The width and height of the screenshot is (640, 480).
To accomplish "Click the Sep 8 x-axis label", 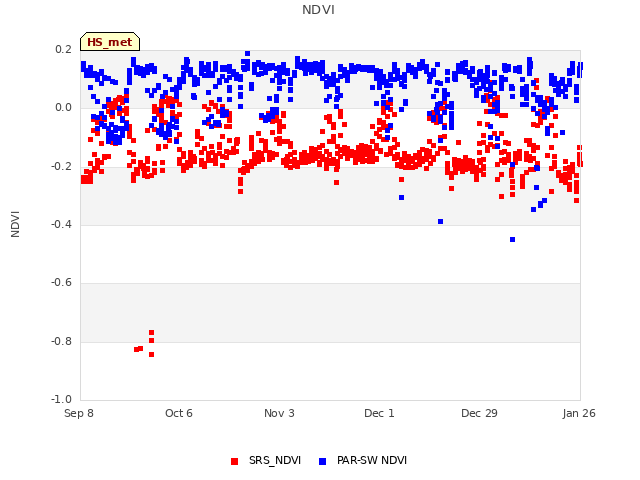I will (x=79, y=413).
